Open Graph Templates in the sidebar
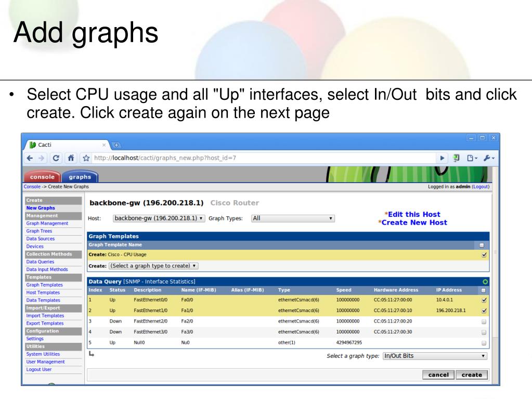Viewport: 532px width, 399px height. coord(44,285)
